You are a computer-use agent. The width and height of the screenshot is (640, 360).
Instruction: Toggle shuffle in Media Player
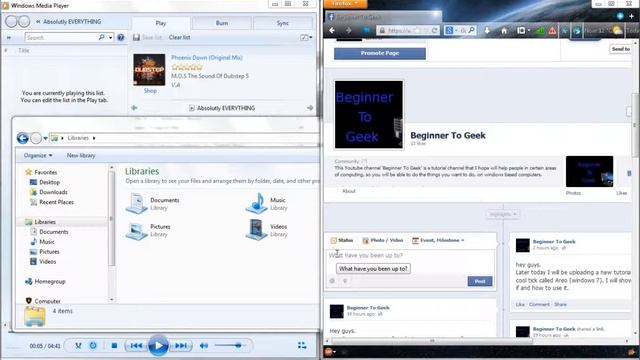pos(78,346)
